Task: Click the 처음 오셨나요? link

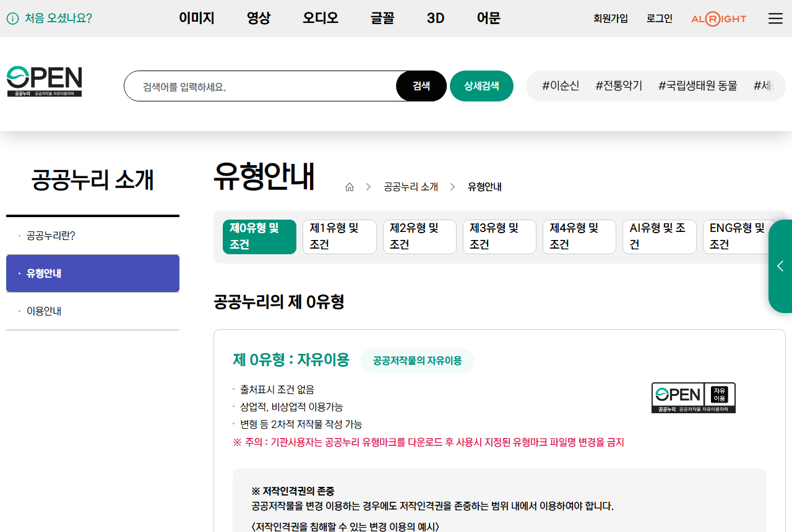Action: [58, 19]
